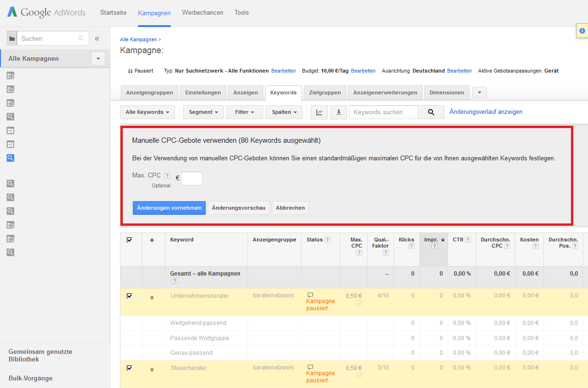Click the speech bubble icon in Unternehmensberater row
588x388 pixels.
coord(311,295)
